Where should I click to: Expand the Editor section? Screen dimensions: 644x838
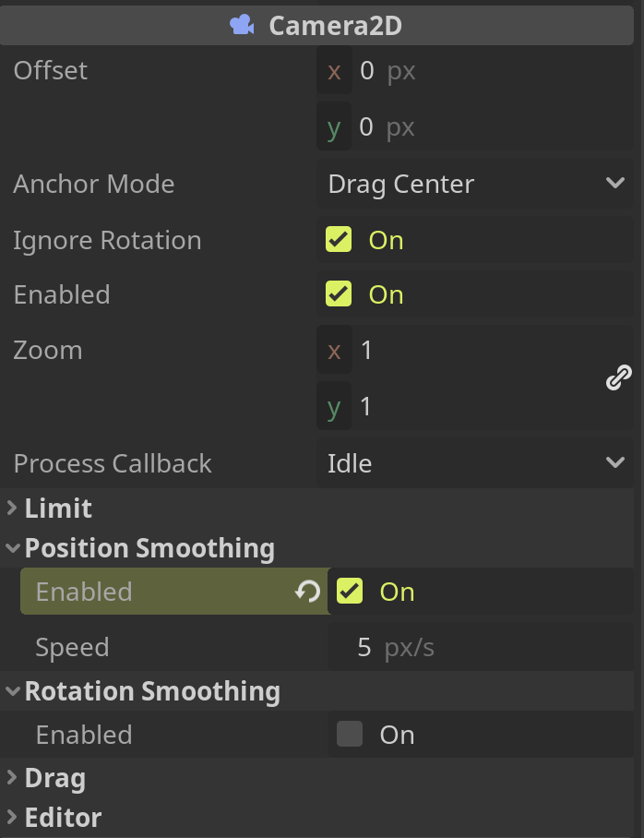11,818
